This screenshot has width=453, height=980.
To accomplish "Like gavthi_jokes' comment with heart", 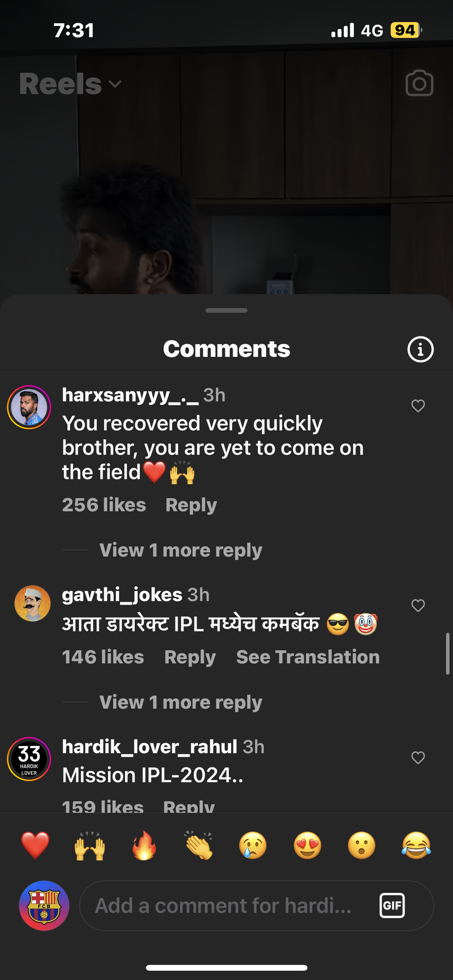I will [418, 605].
